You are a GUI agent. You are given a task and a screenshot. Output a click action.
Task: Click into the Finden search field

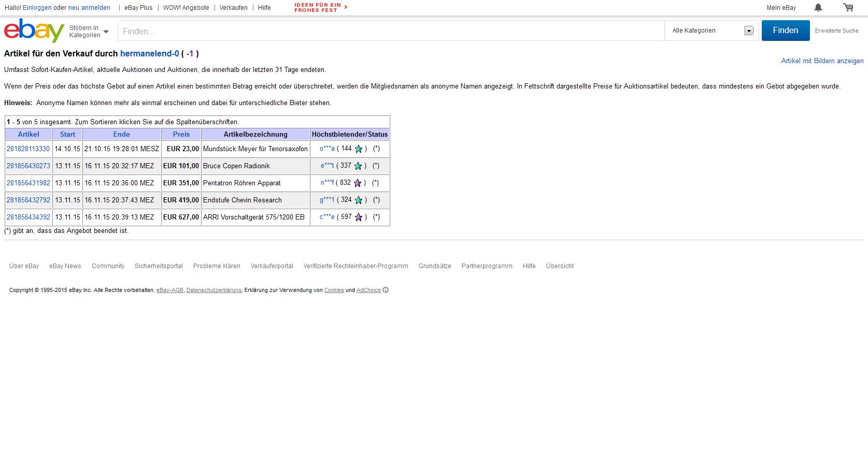coord(391,31)
